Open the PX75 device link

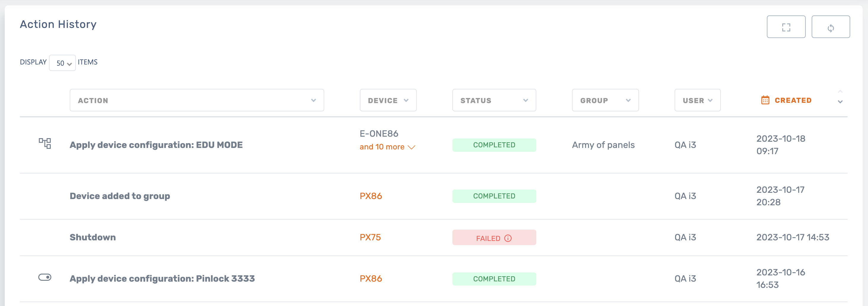coord(370,237)
